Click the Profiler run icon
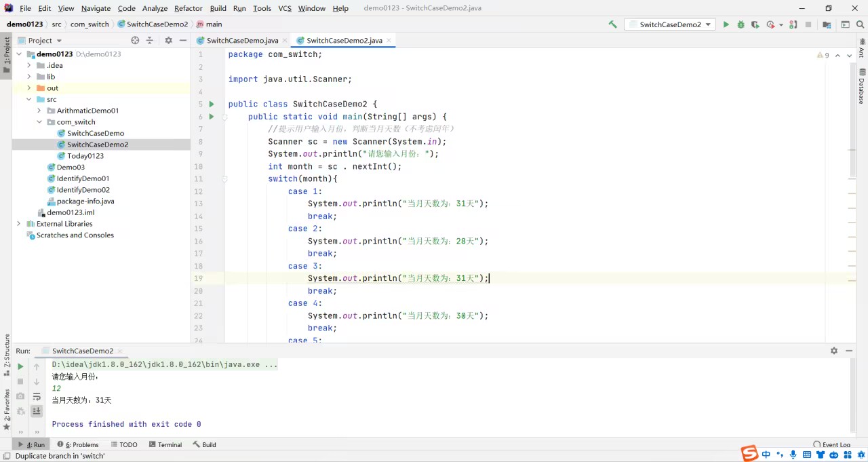 (x=770, y=24)
